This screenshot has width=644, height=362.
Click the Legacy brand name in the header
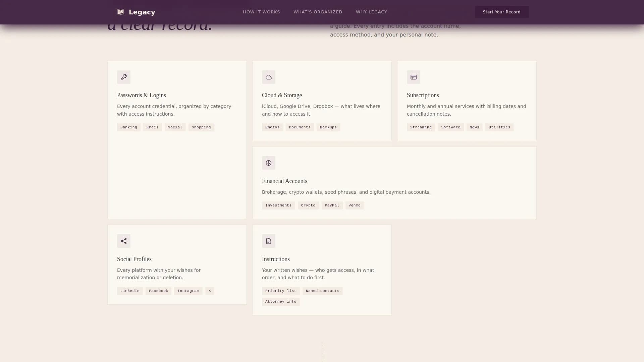[x=142, y=12]
